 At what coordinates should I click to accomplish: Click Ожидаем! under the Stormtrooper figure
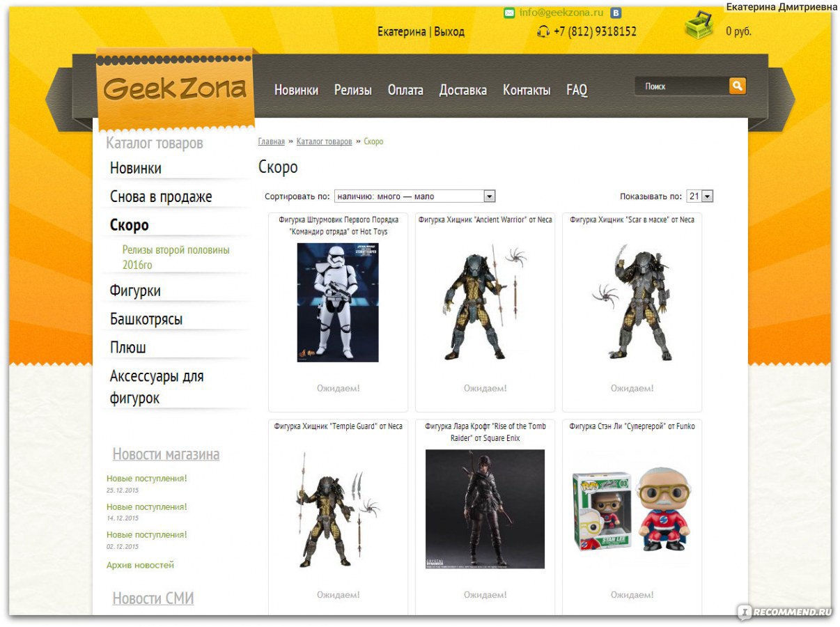[339, 388]
